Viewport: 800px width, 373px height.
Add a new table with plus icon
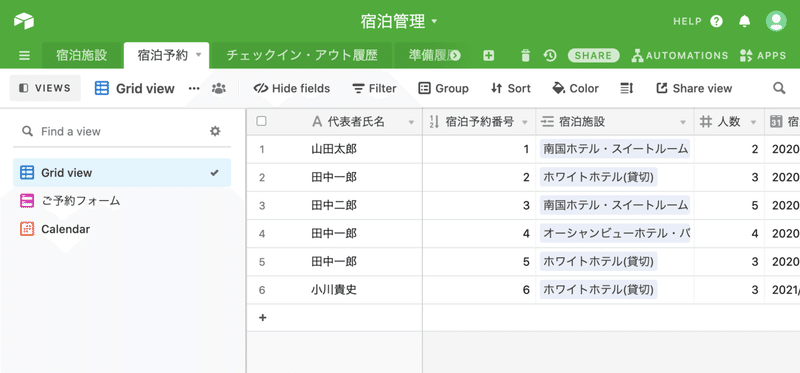coord(488,56)
